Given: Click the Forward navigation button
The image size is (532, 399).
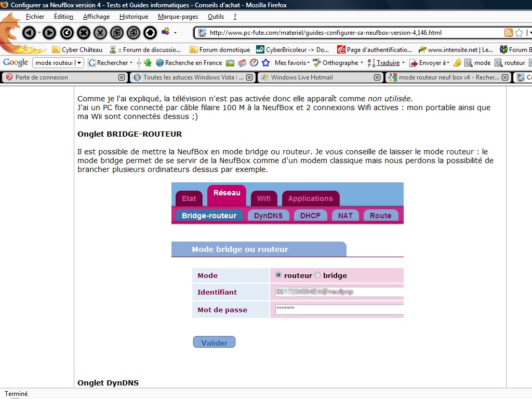Looking at the screenshot, I should 49,33.
